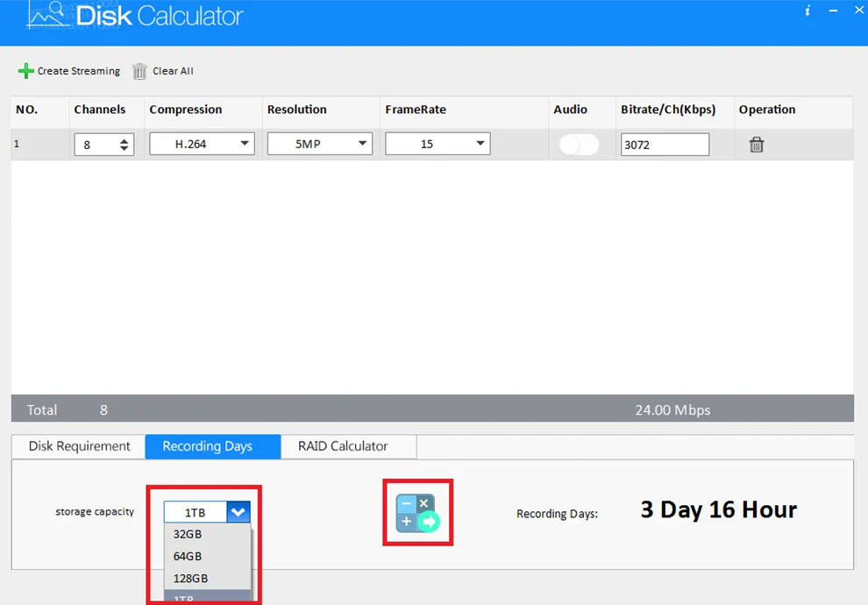This screenshot has width=868, height=605.
Task: Click the Clear All trash can icon
Action: [x=139, y=71]
